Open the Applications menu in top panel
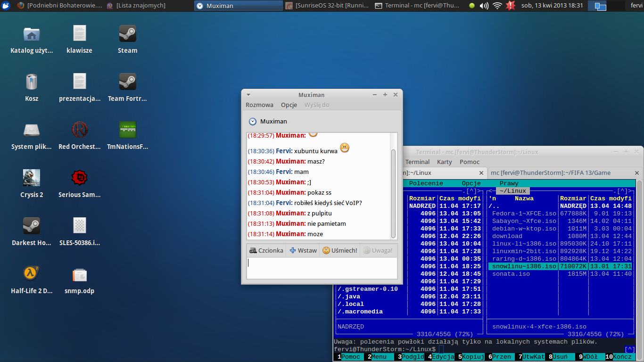Image resolution: width=644 pixels, height=362 pixels. point(6,6)
